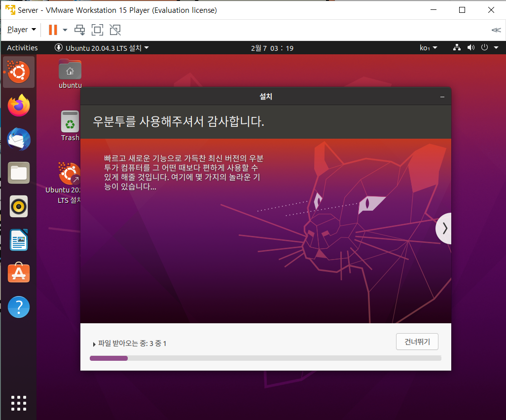Expand the system menu arrow in top bar

(496, 48)
